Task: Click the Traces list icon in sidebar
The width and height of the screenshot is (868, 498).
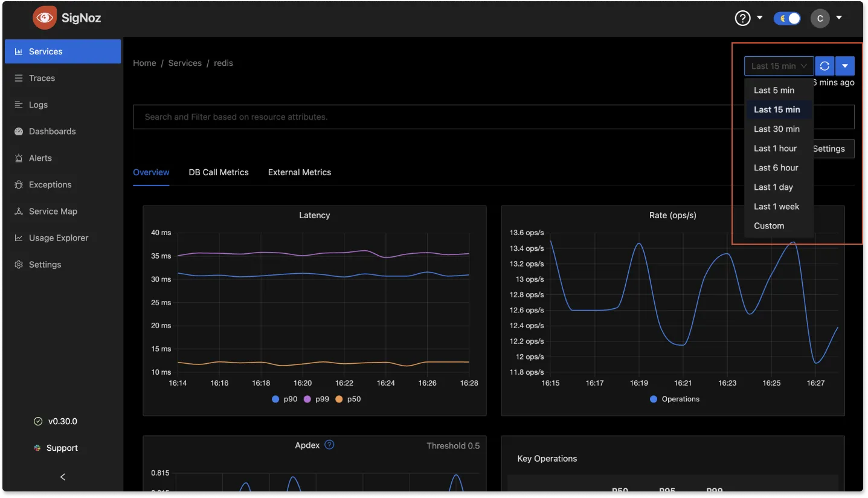Action: 18,78
